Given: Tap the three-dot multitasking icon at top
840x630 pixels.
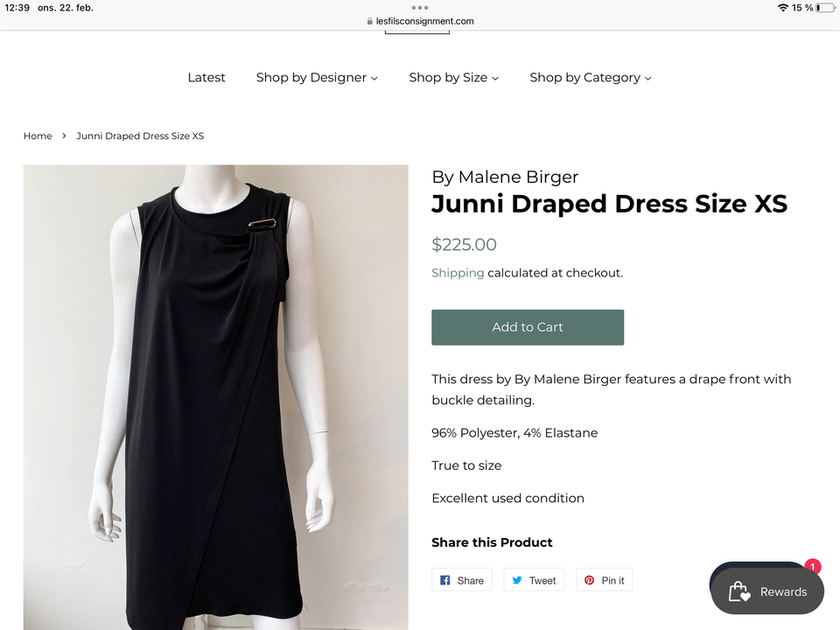Looking at the screenshot, I should 420,8.
